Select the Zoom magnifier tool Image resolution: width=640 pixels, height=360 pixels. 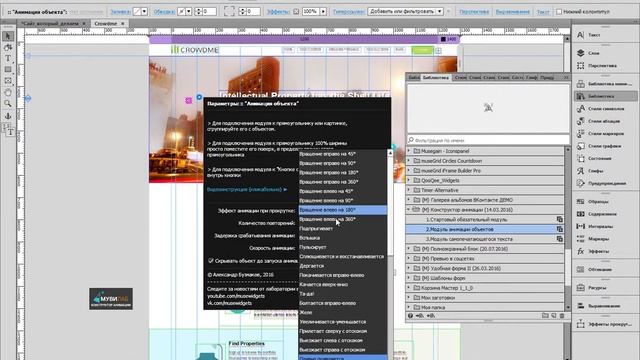coord(8,104)
